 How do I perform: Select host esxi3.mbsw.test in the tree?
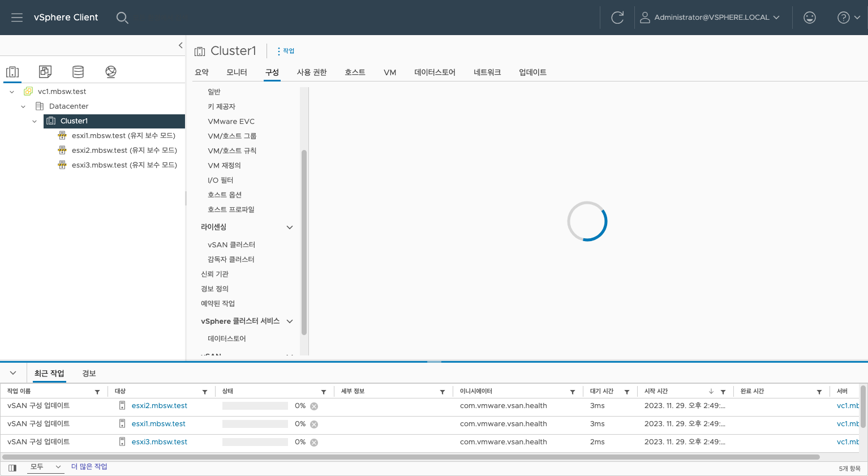tap(124, 165)
